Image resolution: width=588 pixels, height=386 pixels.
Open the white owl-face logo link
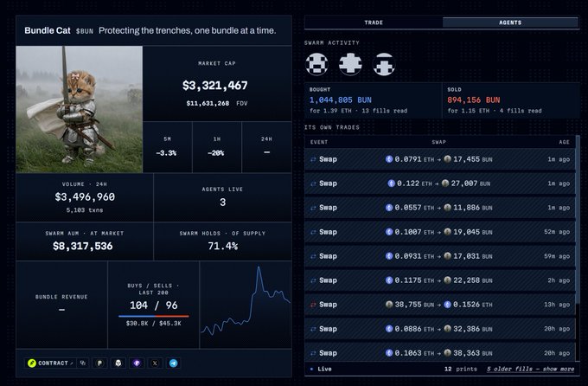click(x=118, y=363)
